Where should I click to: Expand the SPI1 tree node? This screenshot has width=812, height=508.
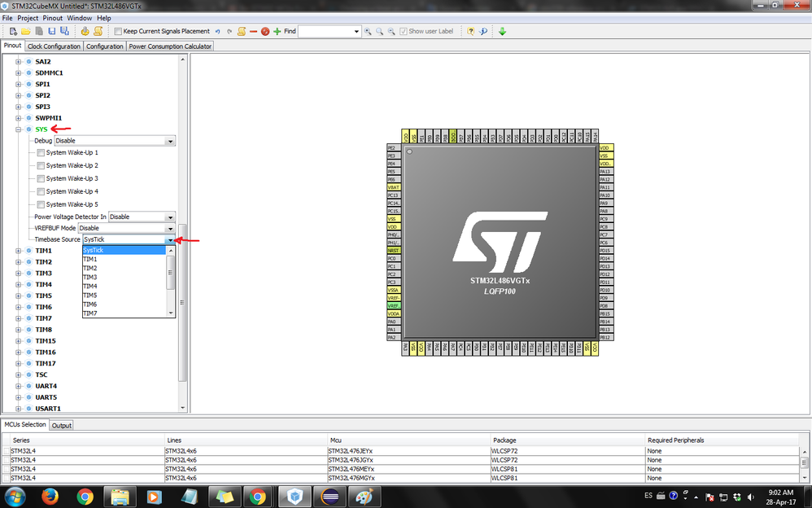[x=19, y=84]
